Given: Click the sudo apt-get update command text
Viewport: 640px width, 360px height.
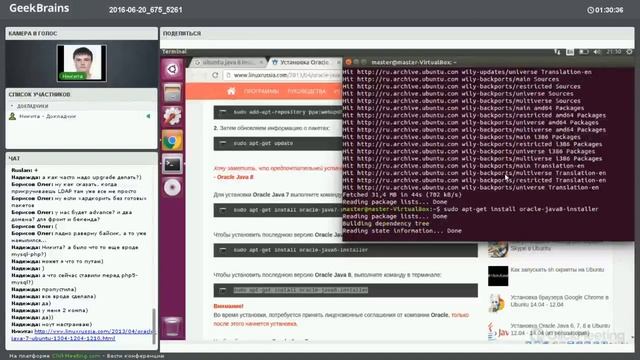Looking at the screenshot, I should tap(263, 143).
